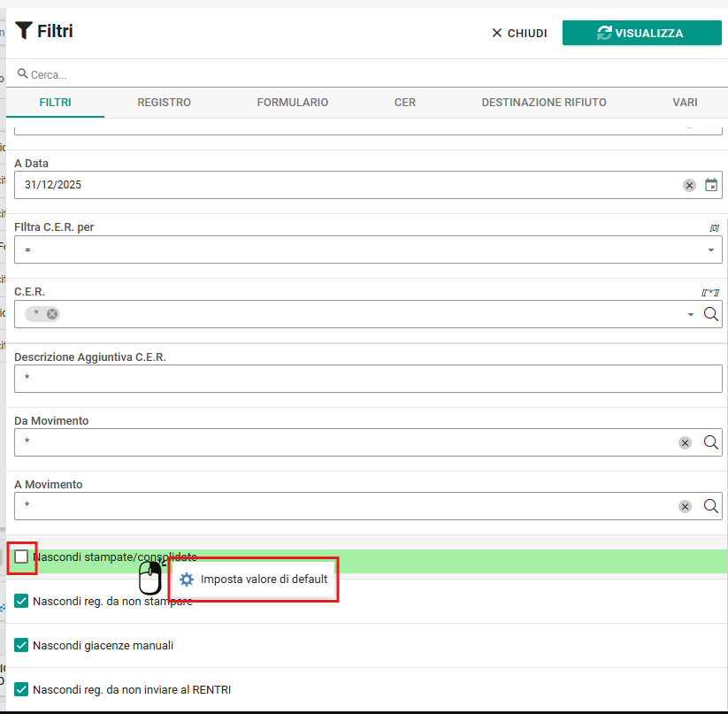Open the calendar picker for A Data
This screenshot has height=714, width=728.
click(x=711, y=185)
